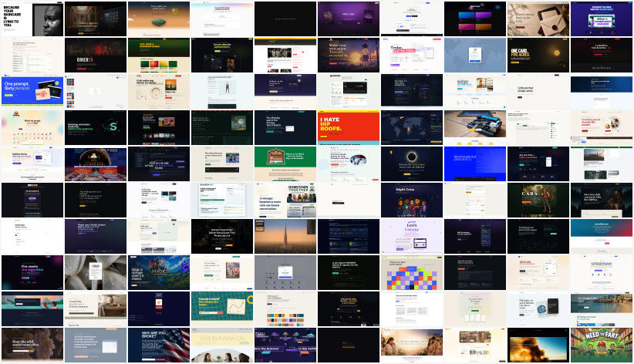The width and height of the screenshot is (634, 364).
Task: Click the white petals with card thumbnail
Action: 96,272
